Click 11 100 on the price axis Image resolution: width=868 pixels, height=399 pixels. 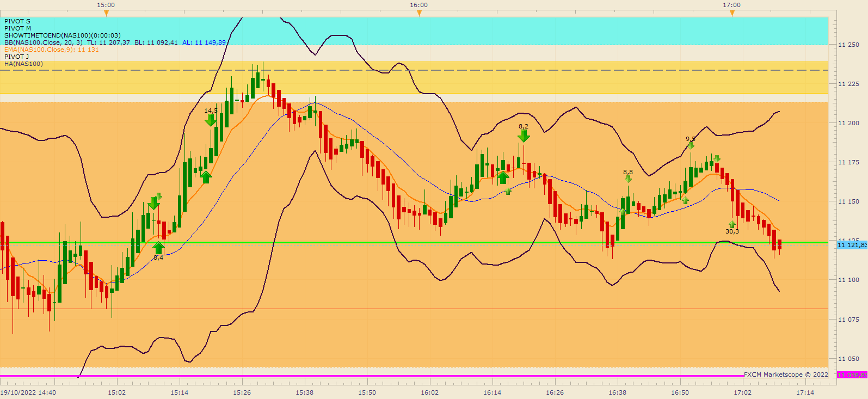tap(849, 280)
